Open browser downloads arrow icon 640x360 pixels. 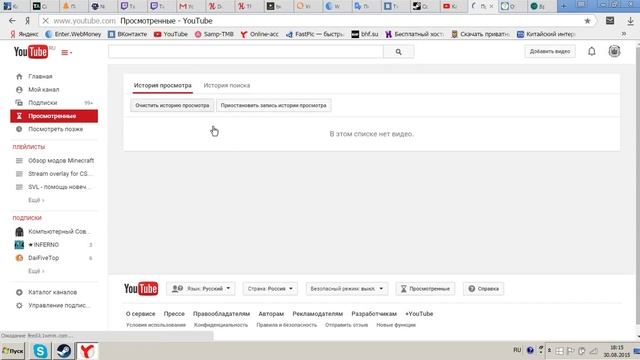pyautogui.click(x=630, y=21)
